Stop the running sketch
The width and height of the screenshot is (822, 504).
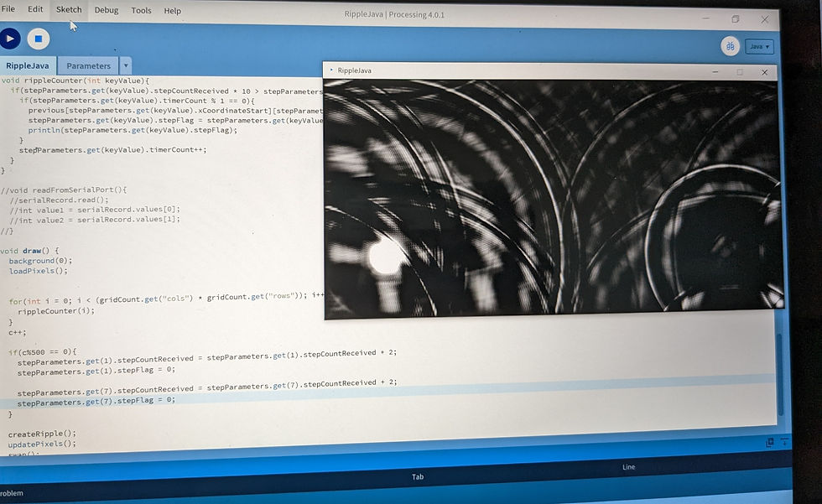point(39,39)
